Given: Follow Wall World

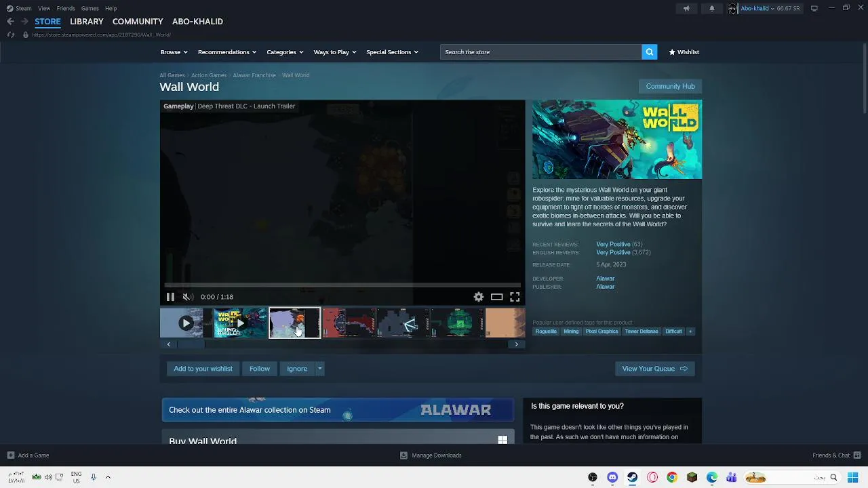Looking at the screenshot, I should [x=260, y=369].
